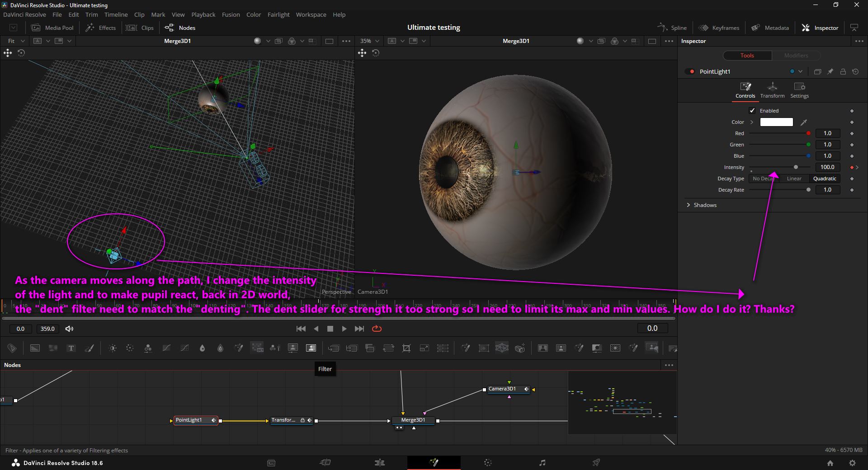Uncheck the Enabled checkbox

752,110
